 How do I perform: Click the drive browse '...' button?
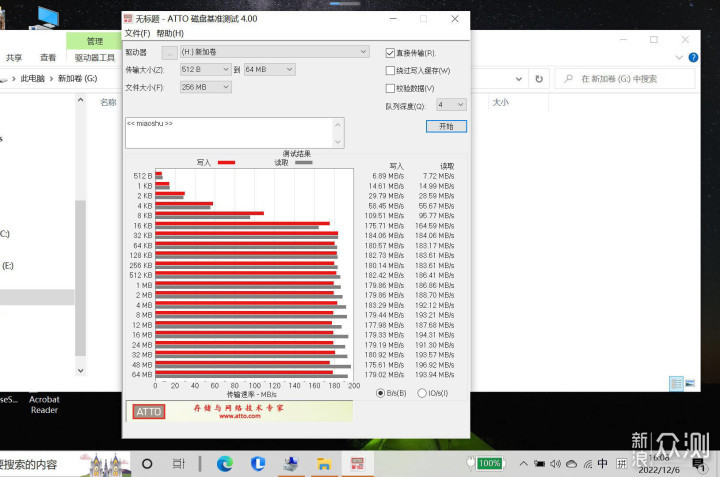click(169, 52)
